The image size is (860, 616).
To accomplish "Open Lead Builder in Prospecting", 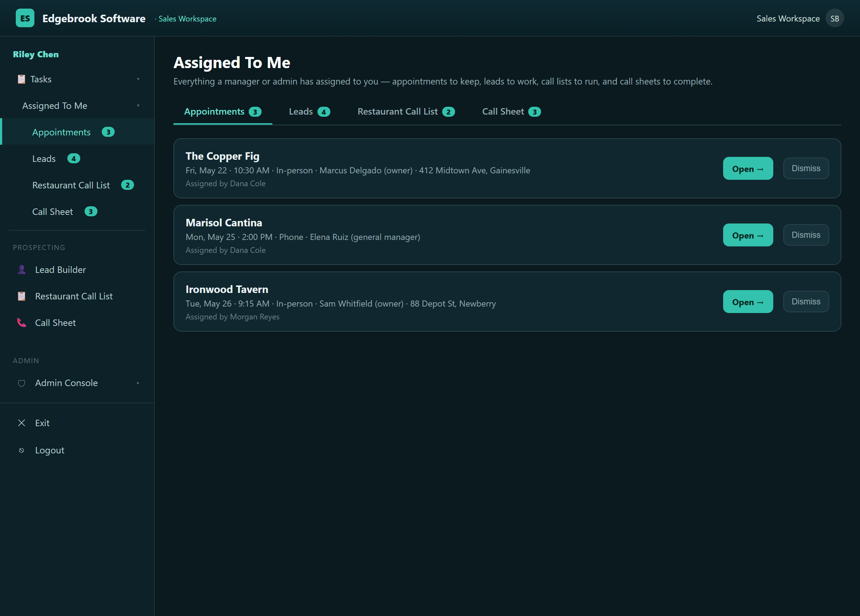I will click(x=77, y=270).
